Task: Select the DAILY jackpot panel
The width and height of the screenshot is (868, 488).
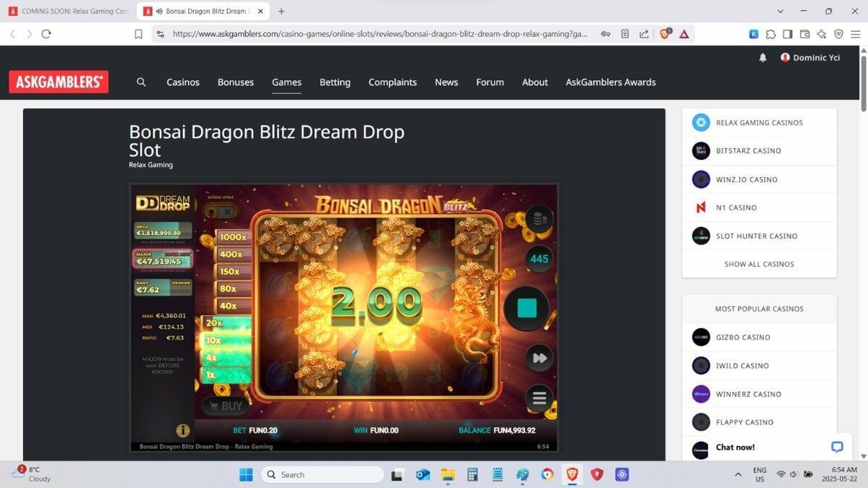Action: (163, 287)
